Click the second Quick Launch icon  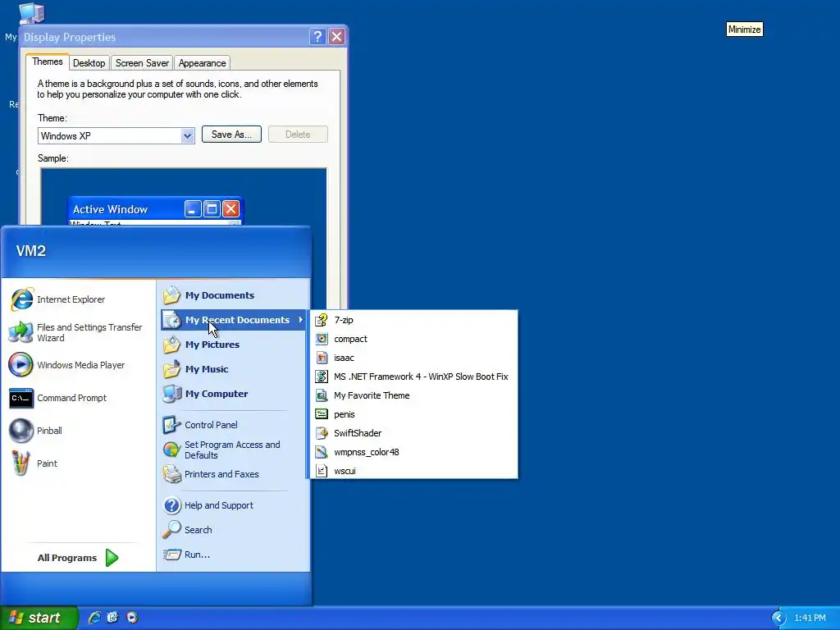tap(112, 618)
